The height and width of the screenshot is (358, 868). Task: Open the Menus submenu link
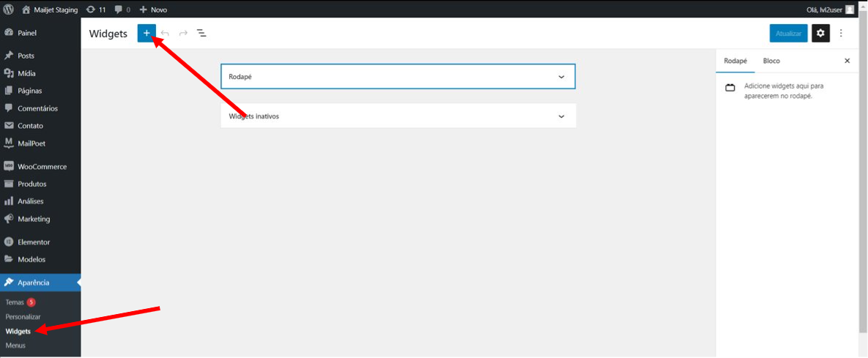(15, 346)
